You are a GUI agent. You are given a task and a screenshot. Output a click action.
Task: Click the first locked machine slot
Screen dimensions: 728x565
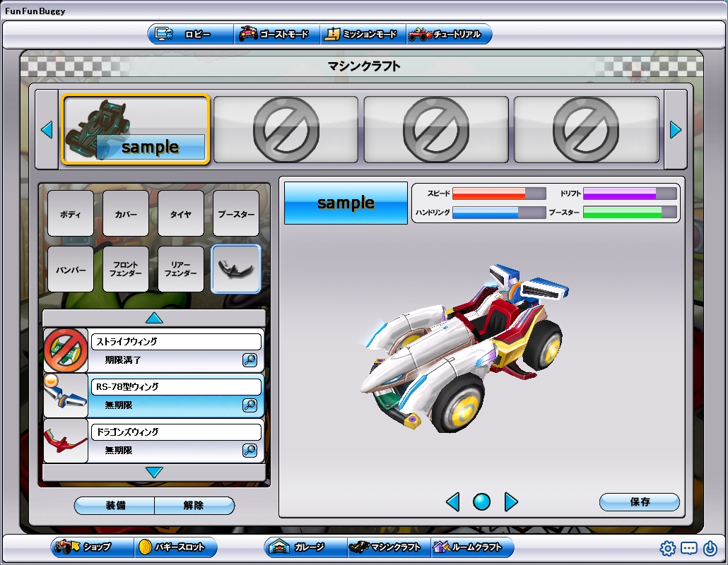pyautogui.click(x=286, y=129)
